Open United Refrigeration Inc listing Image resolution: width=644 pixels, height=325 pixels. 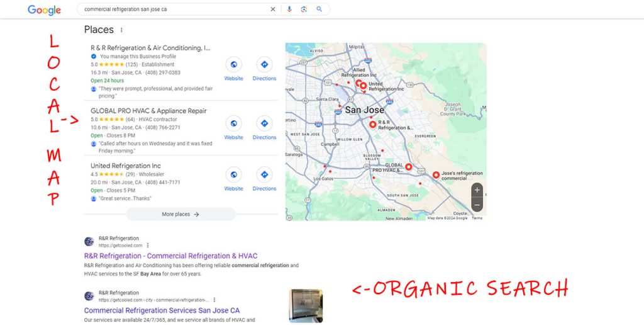tap(126, 166)
